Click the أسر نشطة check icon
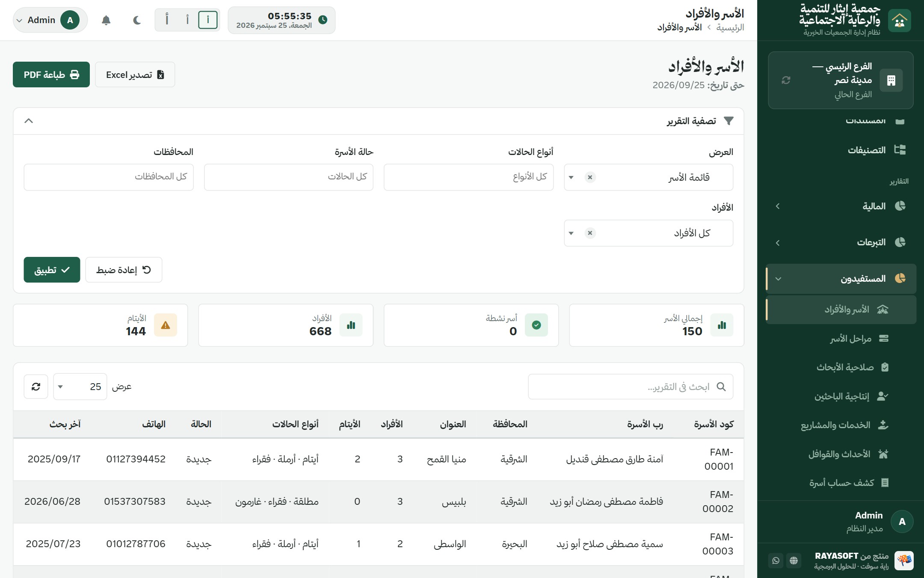 click(536, 325)
